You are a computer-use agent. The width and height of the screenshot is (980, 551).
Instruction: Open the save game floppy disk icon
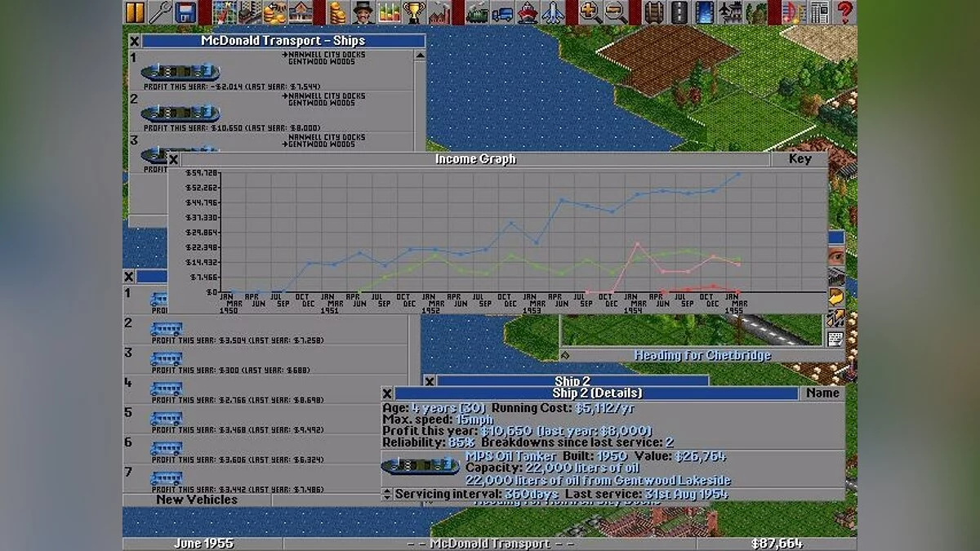[x=185, y=12]
